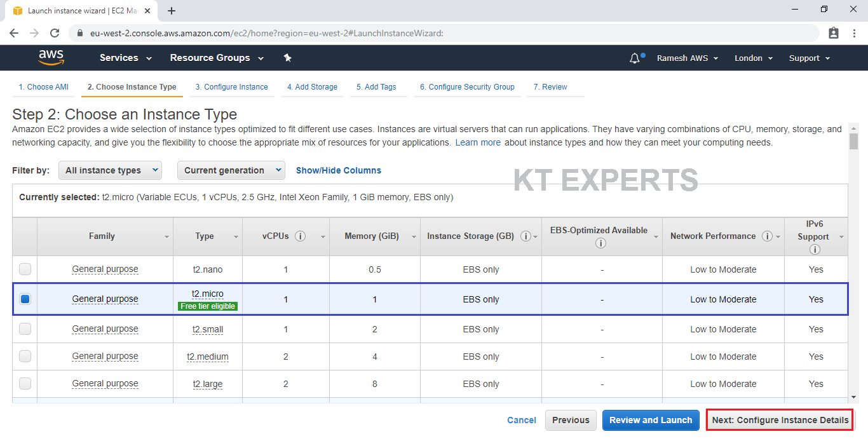Screen dimensions: 868x441
Task: Click the Network Performance info icon
Action: tap(767, 236)
